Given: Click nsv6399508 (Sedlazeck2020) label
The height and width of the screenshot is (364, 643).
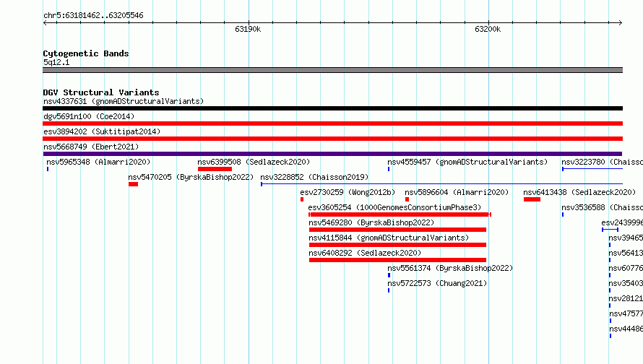Looking at the screenshot, I should (x=254, y=162).
